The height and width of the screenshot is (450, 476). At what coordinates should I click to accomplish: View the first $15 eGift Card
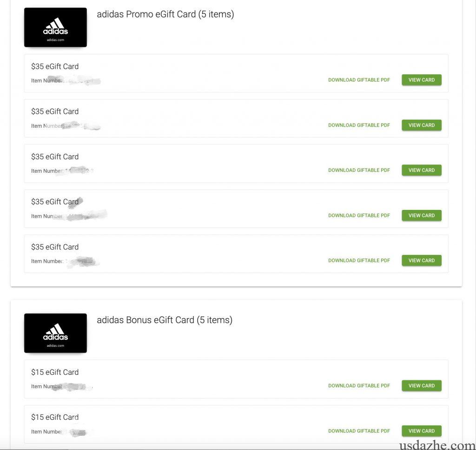tap(421, 385)
